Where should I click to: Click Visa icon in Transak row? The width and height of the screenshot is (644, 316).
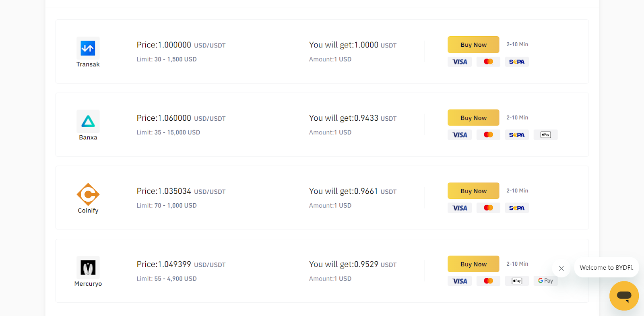(460, 62)
